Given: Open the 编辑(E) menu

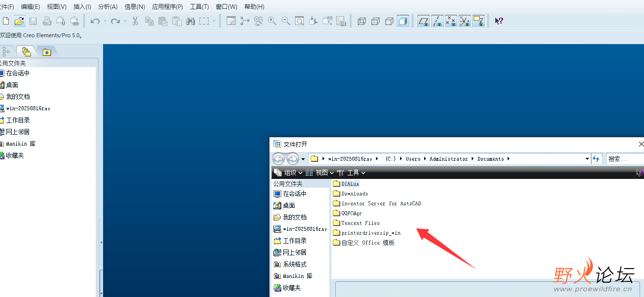Looking at the screenshot, I should coord(30,7).
